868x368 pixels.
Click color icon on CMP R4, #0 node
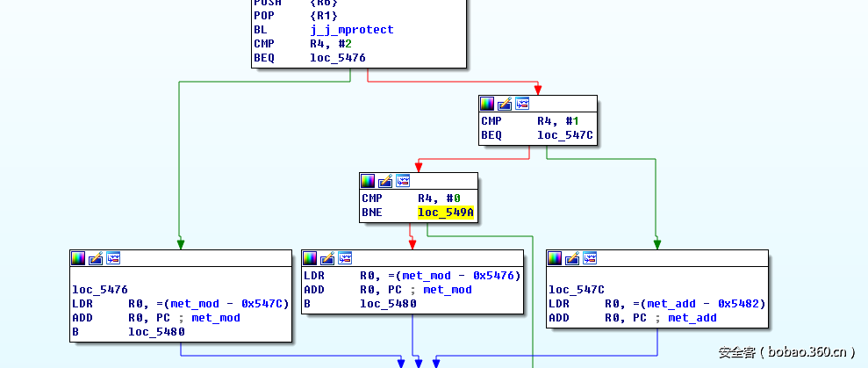tap(368, 181)
